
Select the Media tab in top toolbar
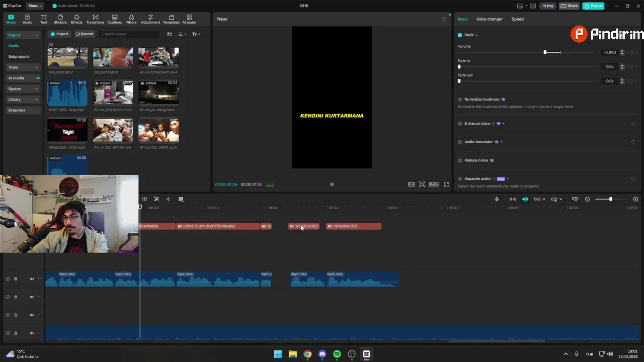click(11, 19)
